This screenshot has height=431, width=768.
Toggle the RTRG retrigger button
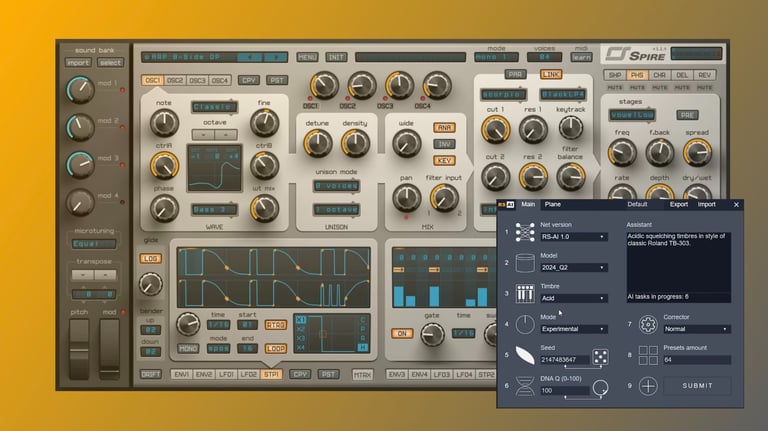276,325
